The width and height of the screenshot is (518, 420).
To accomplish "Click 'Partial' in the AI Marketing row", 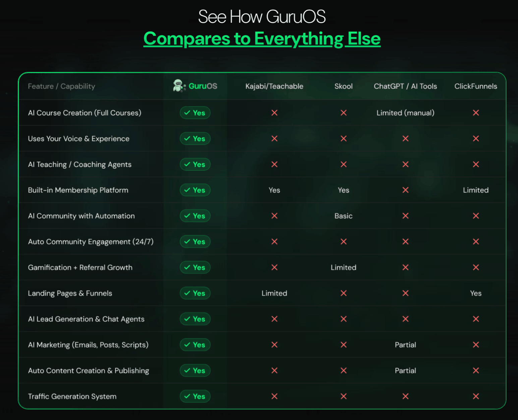I will [x=405, y=345].
